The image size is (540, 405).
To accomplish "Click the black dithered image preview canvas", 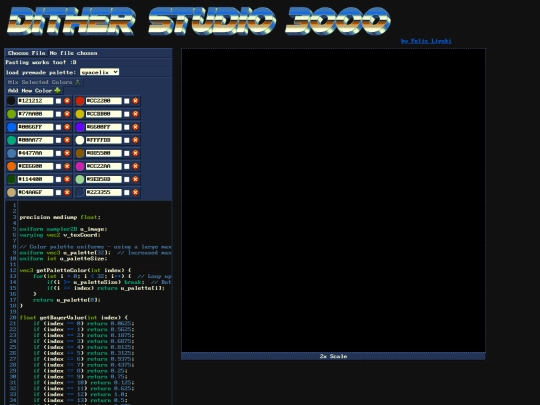I will tap(333, 200).
